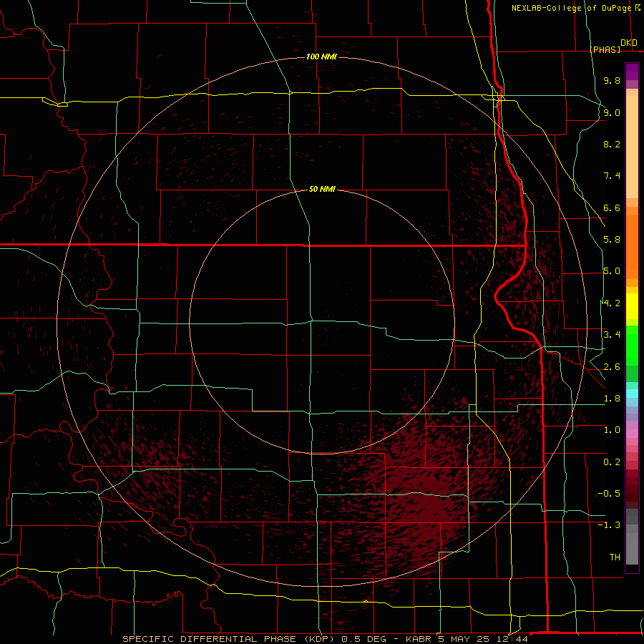Select the 4.2 value on the scale

[612, 303]
